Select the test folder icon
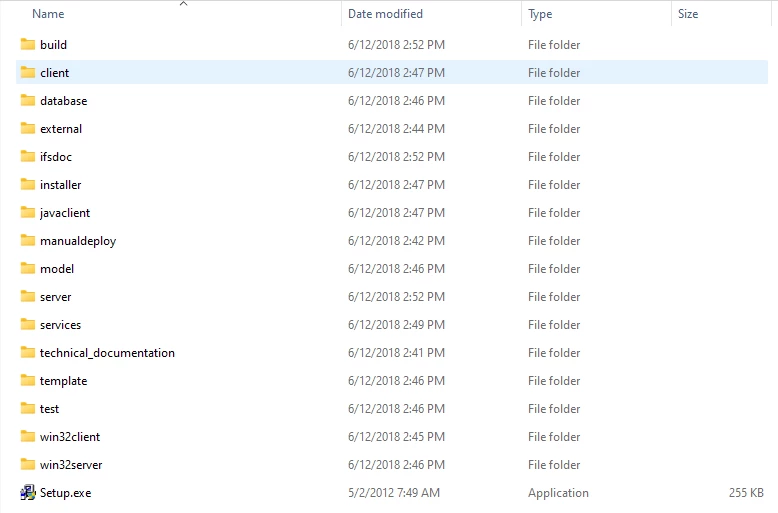 (28, 409)
